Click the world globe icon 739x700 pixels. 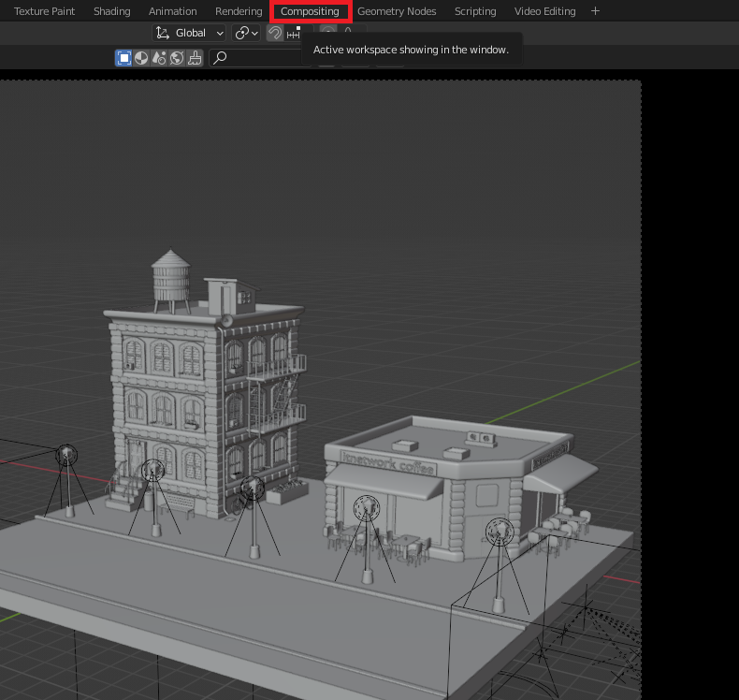[177, 58]
